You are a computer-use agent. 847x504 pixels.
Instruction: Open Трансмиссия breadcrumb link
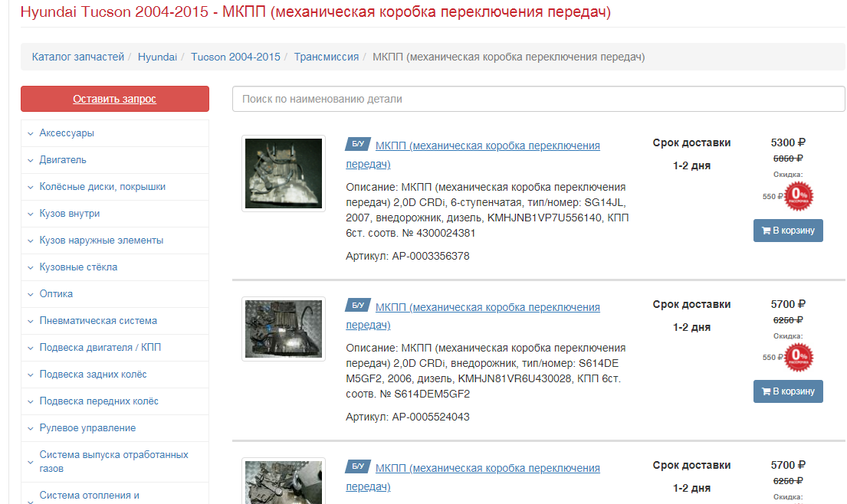pyautogui.click(x=327, y=57)
